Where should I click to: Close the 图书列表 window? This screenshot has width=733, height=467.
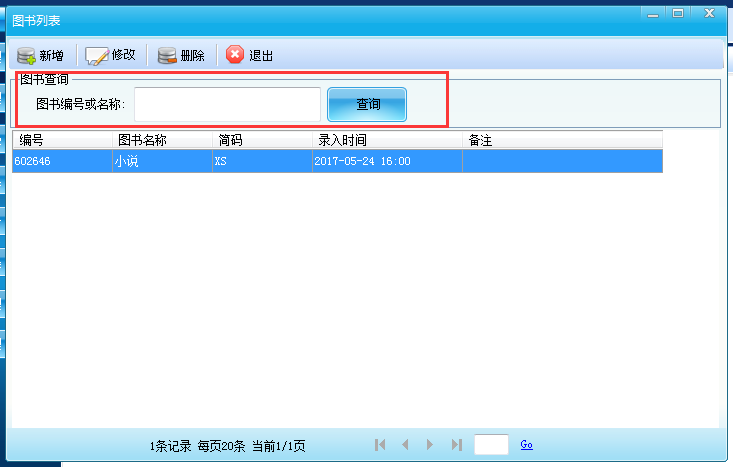[709, 14]
